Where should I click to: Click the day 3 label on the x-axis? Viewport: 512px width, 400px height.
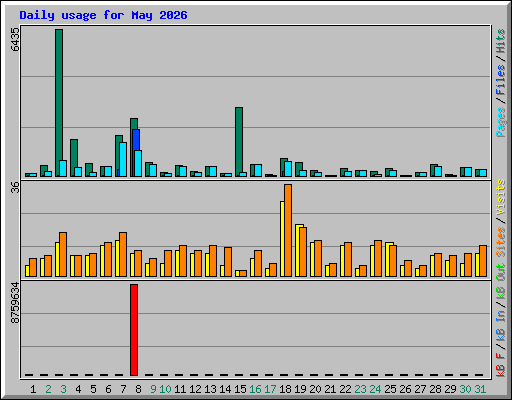(x=63, y=389)
